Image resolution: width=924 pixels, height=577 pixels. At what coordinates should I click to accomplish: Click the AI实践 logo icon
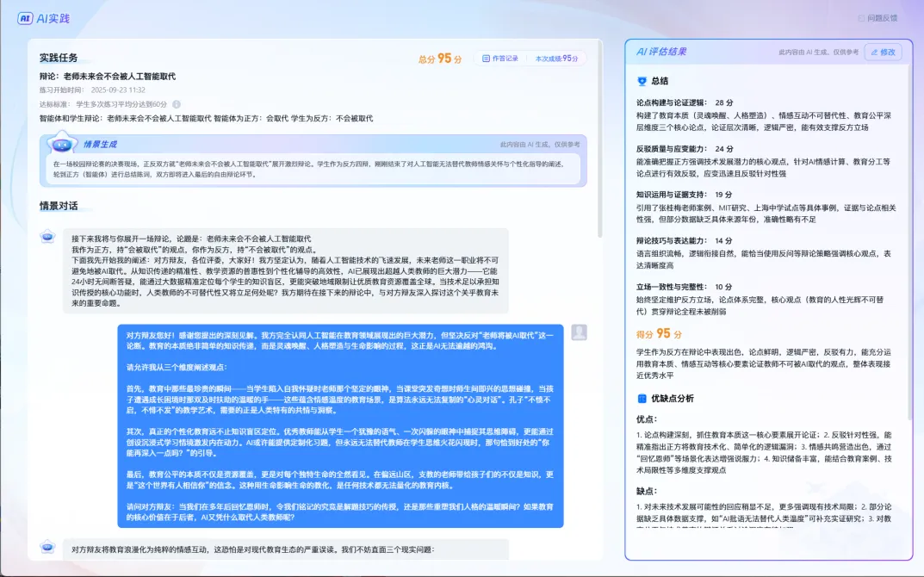click(25, 18)
